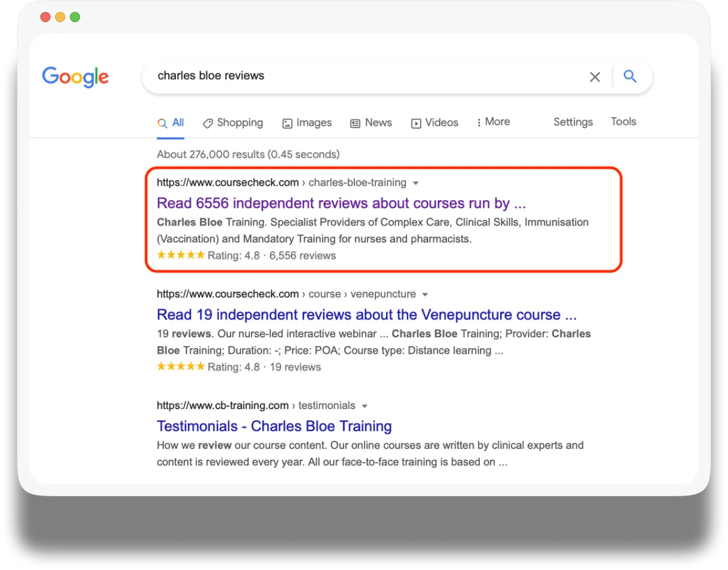The height and width of the screenshot is (570, 728).
Task: Click the Images picture icon
Action: click(x=287, y=123)
